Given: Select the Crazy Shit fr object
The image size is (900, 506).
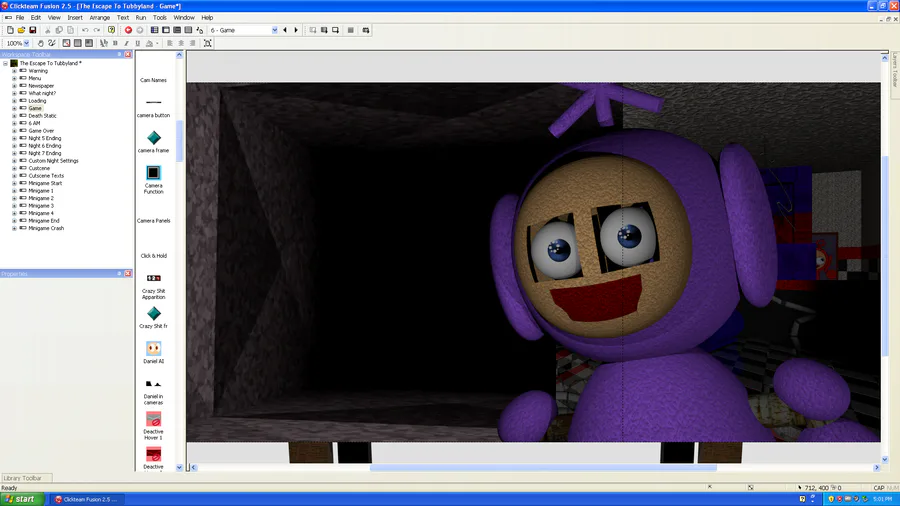Looking at the screenshot, I should (153, 317).
